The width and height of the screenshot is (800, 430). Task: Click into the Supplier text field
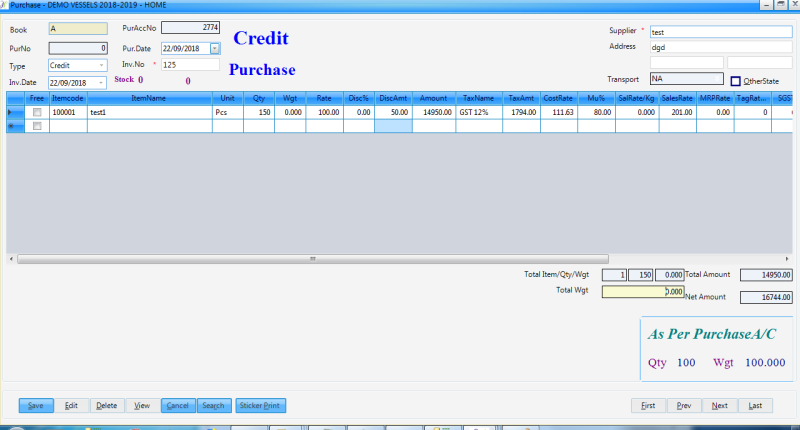[x=720, y=32]
